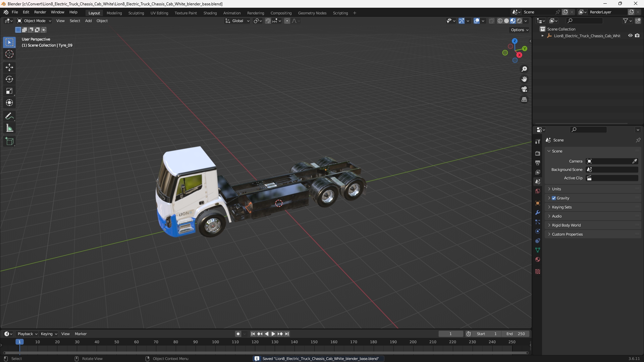Switch to rendered viewport shading

(x=519, y=21)
